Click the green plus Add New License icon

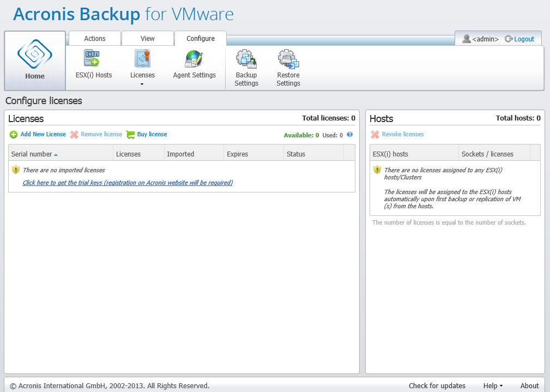(13, 135)
